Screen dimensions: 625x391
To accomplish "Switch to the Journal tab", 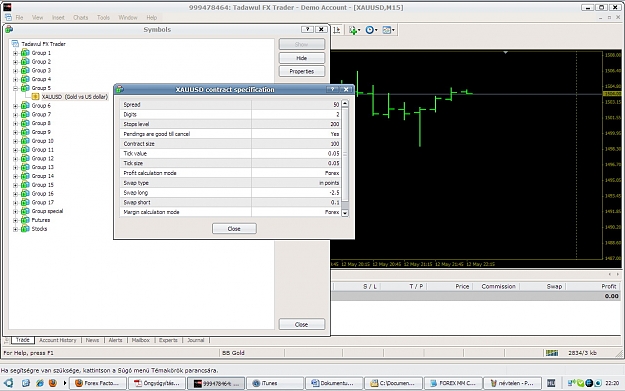I will tap(195, 340).
